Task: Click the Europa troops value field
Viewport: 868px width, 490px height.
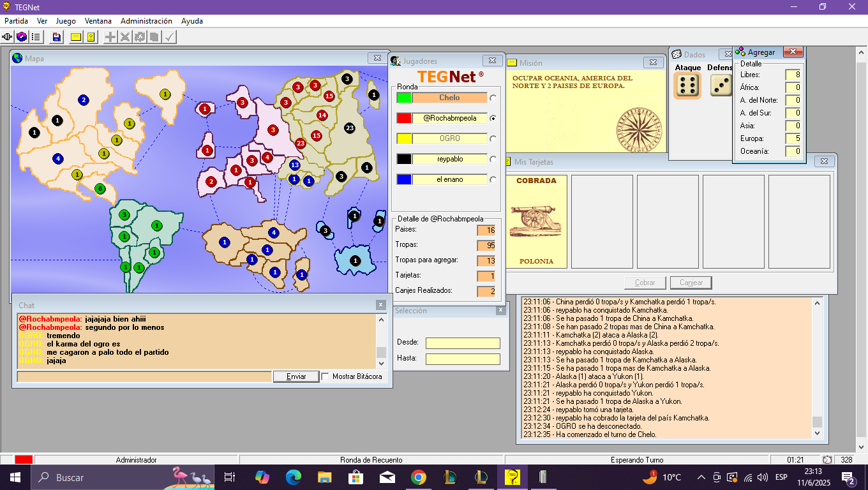Action: pos(793,138)
